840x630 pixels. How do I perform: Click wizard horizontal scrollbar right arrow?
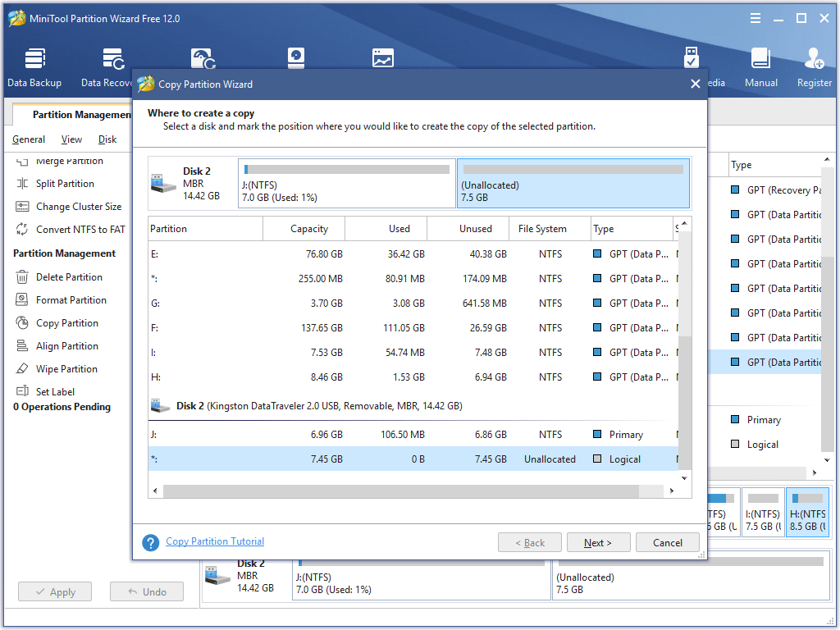click(x=672, y=491)
